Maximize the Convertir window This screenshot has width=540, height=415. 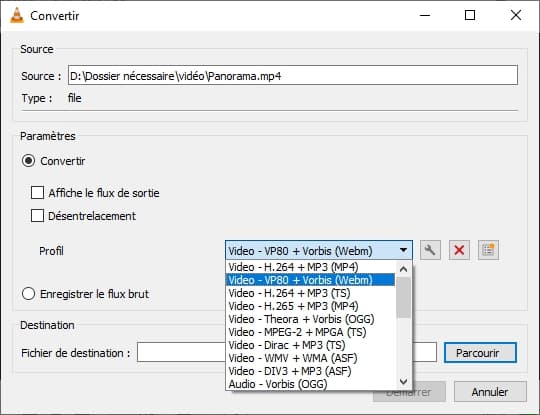(470, 15)
